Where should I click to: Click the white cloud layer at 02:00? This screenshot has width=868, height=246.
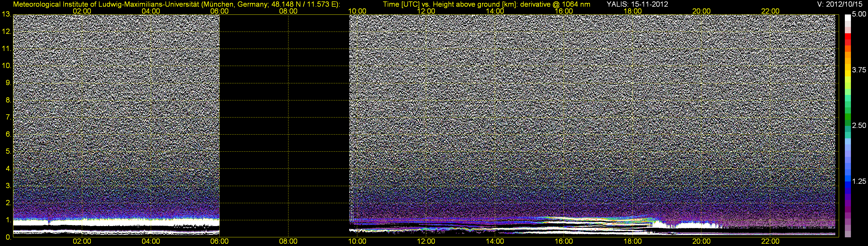click(82, 222)
